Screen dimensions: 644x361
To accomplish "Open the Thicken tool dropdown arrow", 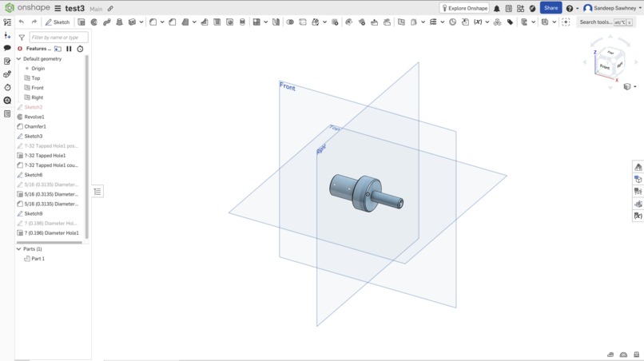I will coord(141,22).
